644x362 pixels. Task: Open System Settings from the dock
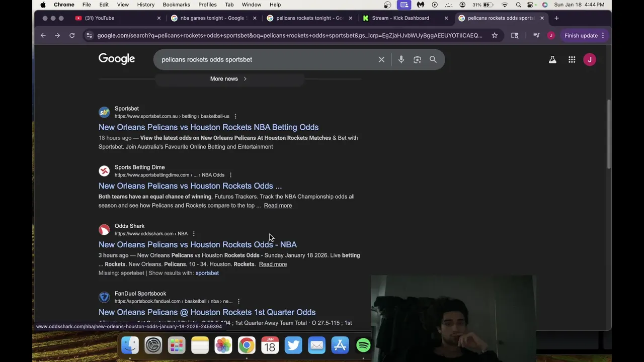(x=153, y=345)
